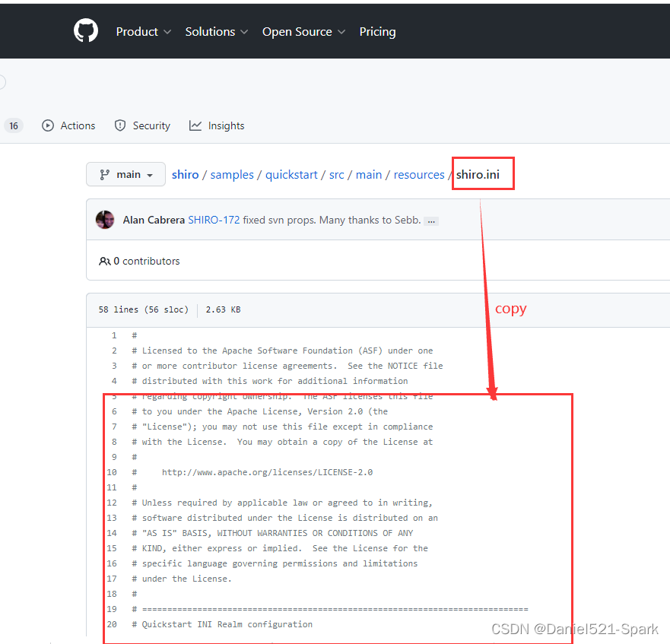Click the counter badge showing 16
Screen dimensions: 670x644
pos(14,125)
